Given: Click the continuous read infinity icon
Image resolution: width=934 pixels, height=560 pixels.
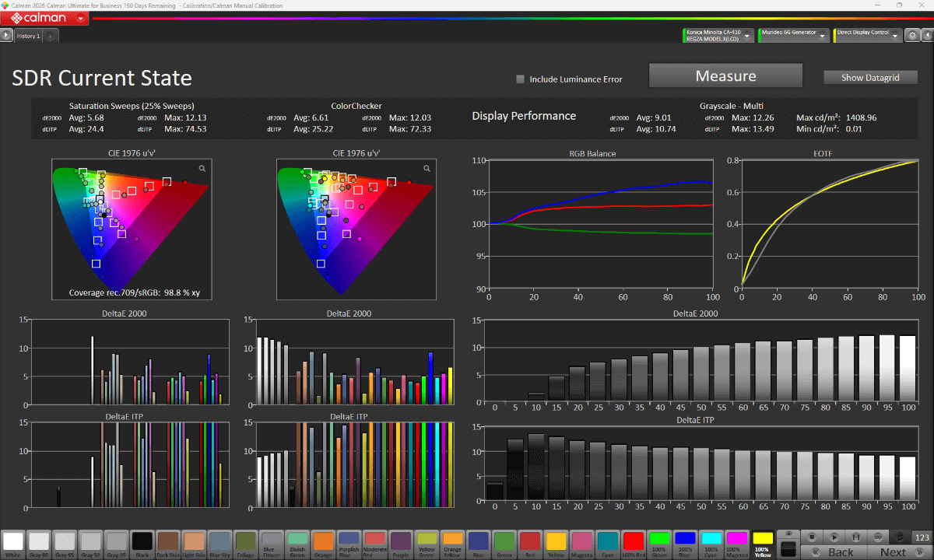Looking at the screenshot, I should click(878, 537).
